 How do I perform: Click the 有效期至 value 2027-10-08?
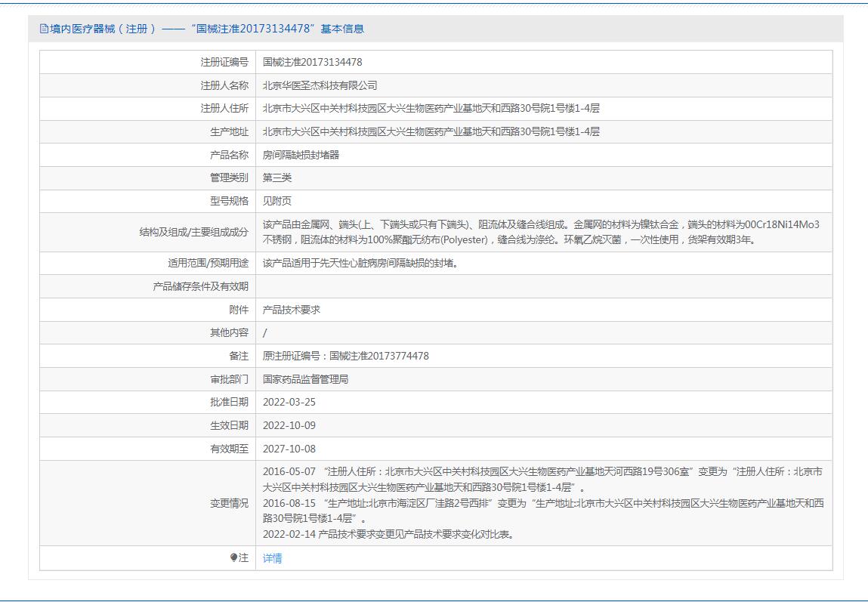point(289,449)
